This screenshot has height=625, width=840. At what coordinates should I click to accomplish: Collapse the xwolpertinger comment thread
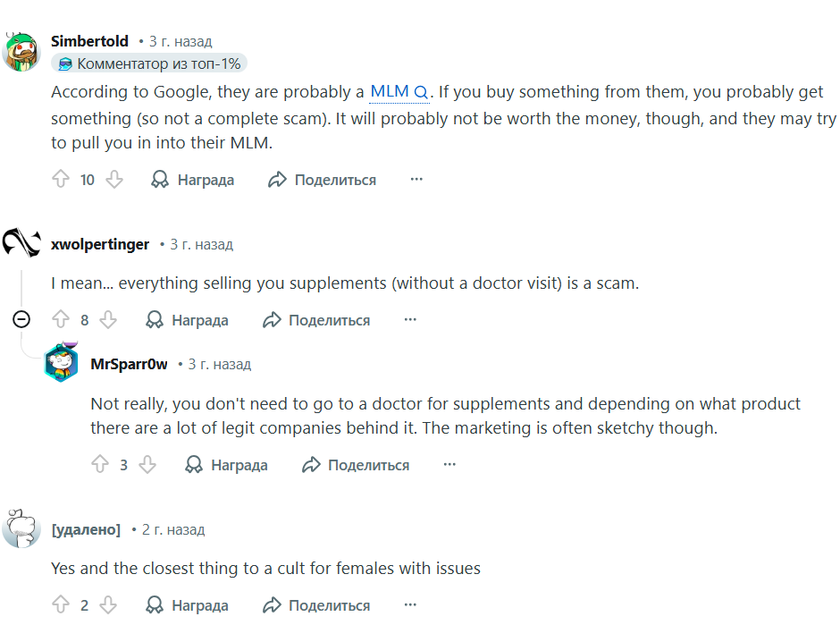(21, 319)
